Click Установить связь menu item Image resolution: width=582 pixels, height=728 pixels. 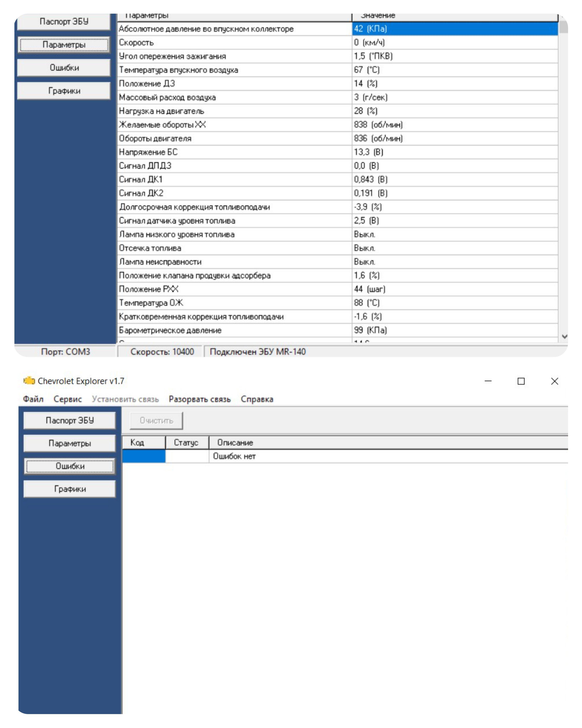(125, 399)
